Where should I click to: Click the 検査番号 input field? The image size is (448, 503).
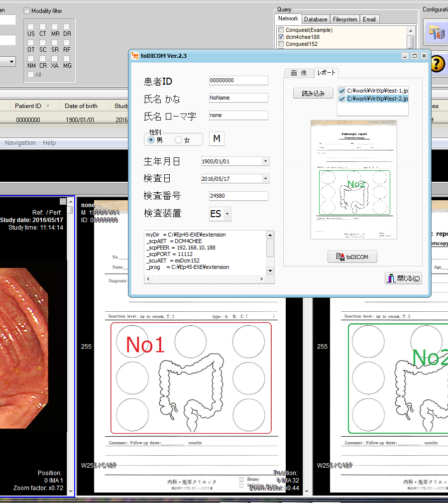tap(238, 196)
